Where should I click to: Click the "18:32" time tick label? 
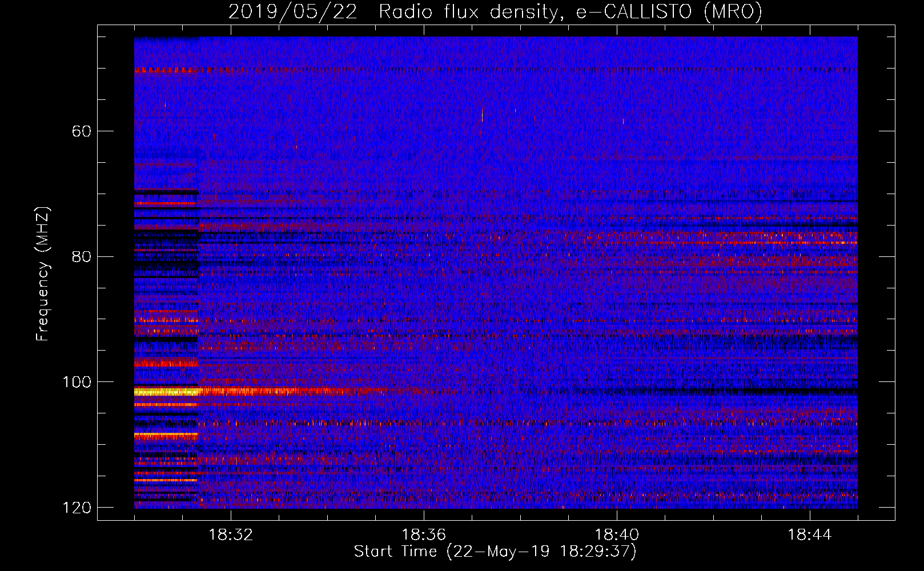(231, 535)
